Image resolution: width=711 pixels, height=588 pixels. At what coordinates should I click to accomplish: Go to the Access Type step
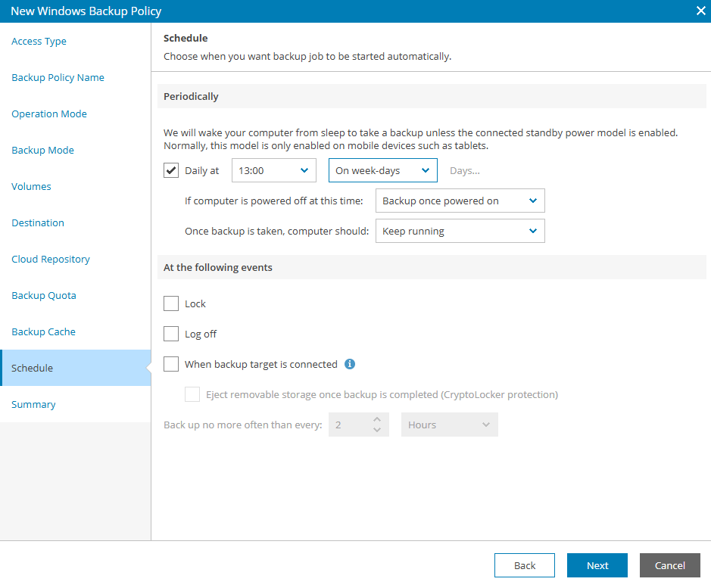[x=39, y=42]
